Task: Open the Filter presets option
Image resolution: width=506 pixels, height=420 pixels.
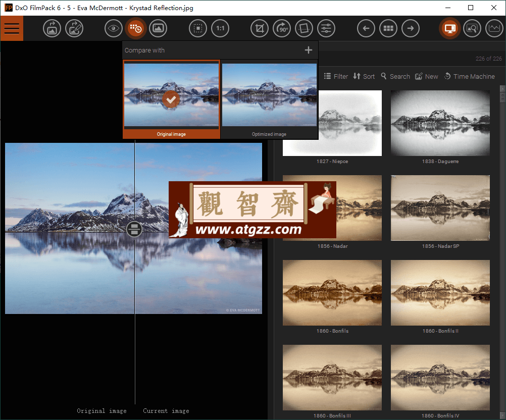Action: (x=336, y=76)
